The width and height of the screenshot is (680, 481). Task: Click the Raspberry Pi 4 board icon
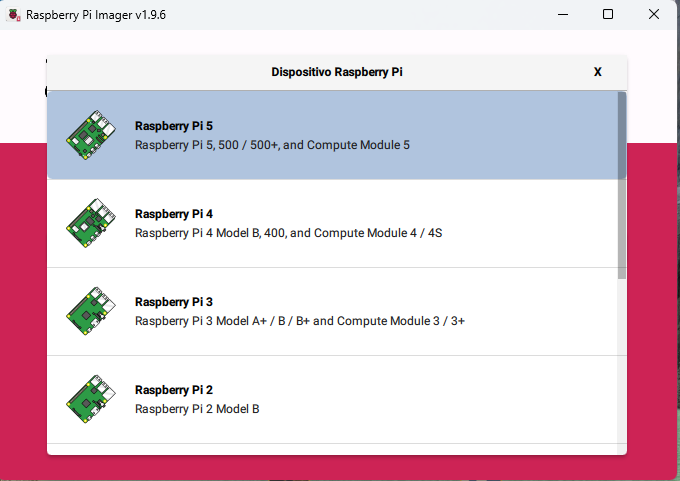(91, 223)
